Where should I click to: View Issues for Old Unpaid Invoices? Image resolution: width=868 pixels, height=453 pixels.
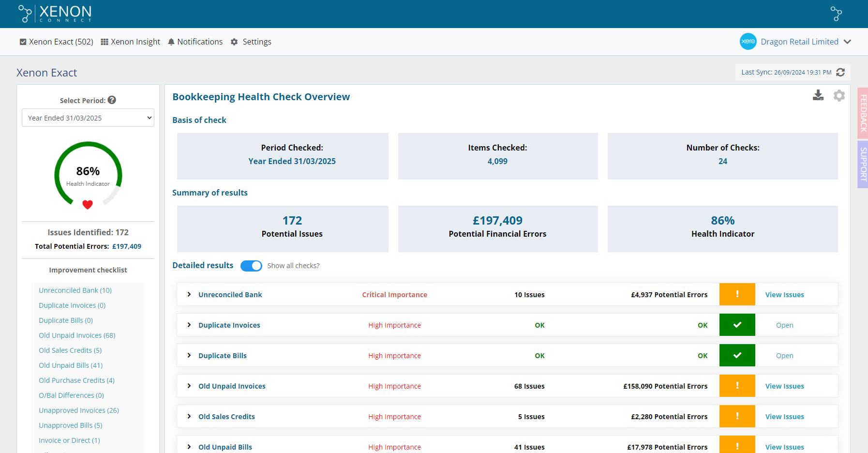point(784,386)
